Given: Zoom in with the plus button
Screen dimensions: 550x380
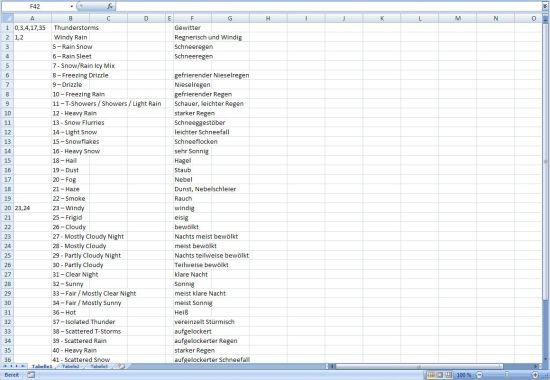Looking at the screenshot, I should pos(535,375).
